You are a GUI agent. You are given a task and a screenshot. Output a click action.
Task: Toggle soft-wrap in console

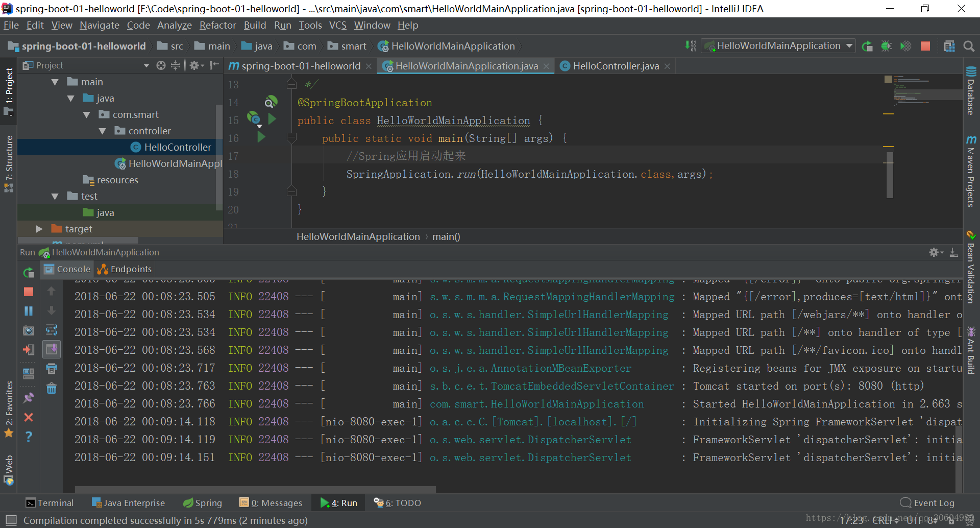click(52, 330)
